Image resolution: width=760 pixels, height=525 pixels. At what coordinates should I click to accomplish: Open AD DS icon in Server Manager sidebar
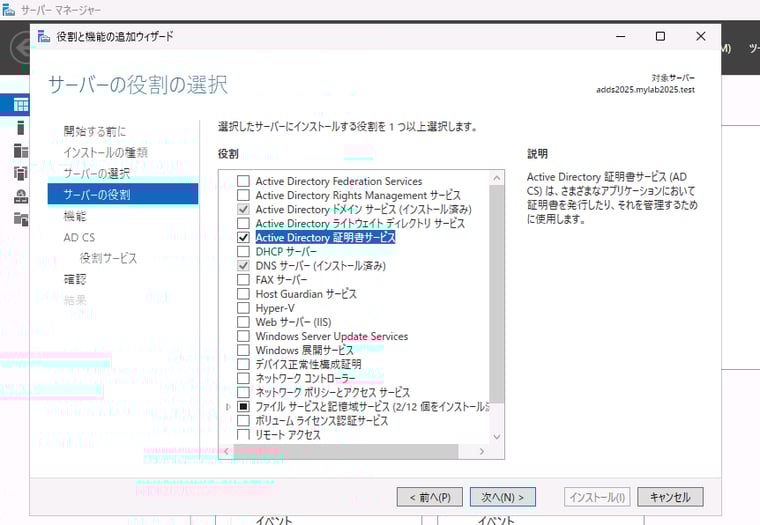pos(20,173)
